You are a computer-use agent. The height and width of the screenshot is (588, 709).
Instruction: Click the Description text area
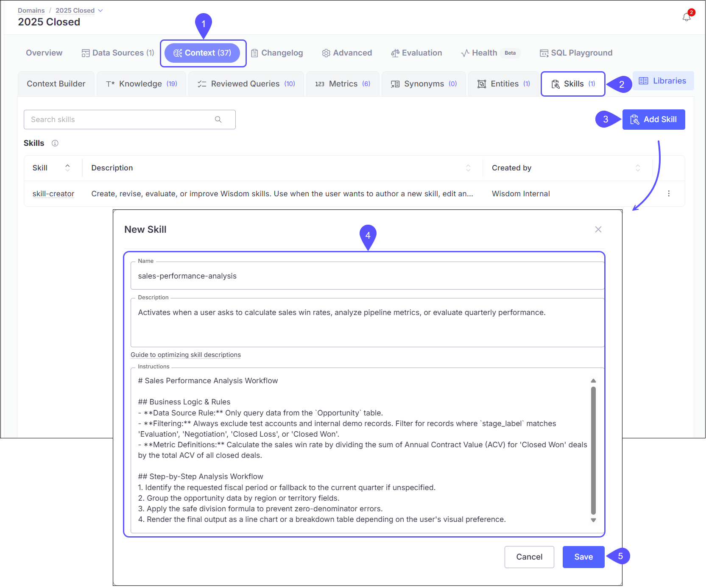367,323
